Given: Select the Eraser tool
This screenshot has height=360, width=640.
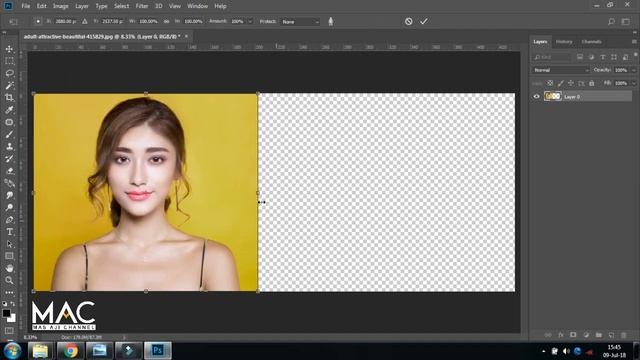Looking at the screenshot, I should point(9,171).
